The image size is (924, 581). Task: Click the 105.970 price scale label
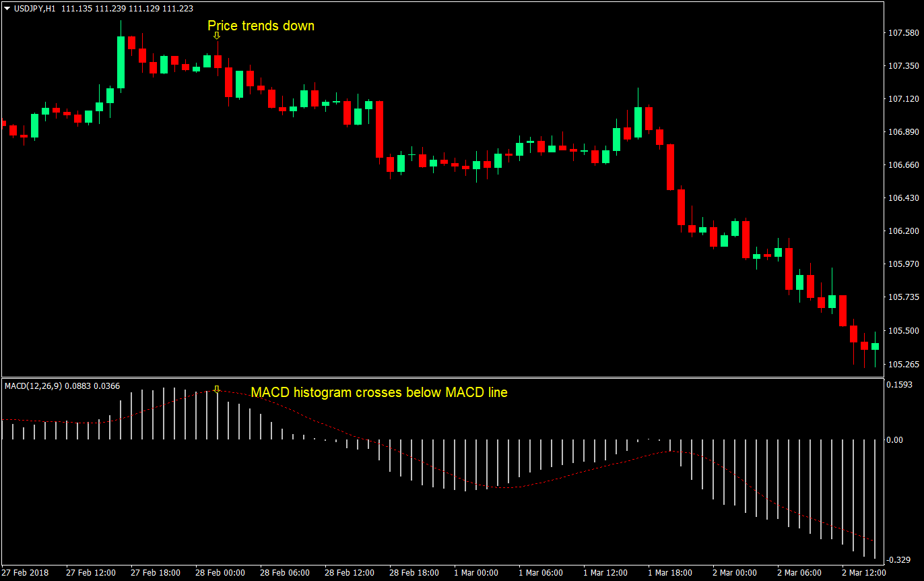tap(903, 264)
